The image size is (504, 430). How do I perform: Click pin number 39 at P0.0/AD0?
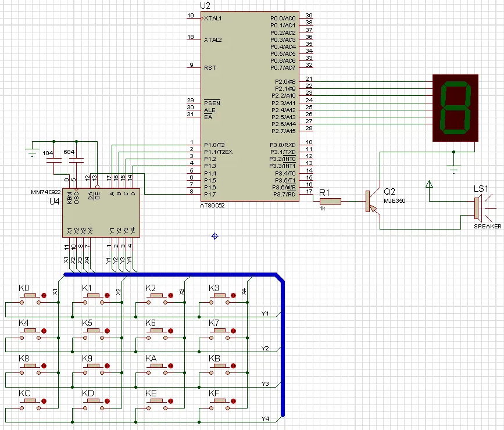309,16
